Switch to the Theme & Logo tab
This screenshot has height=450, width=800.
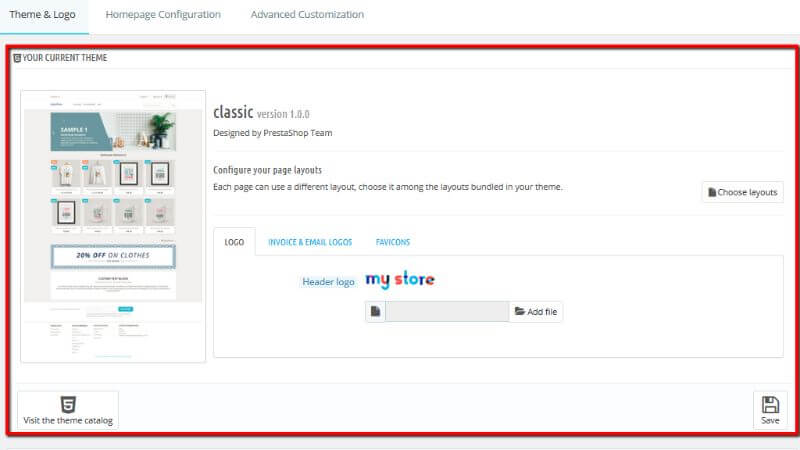coord(43,15)
